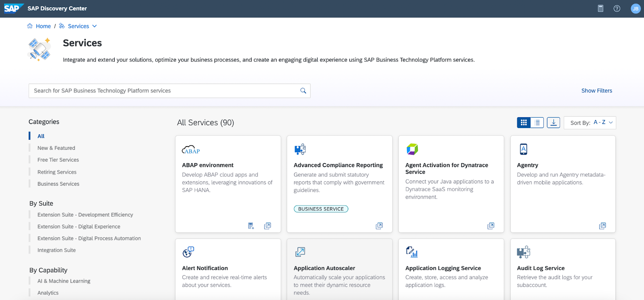644x300 pixels.
Task: Click the ABAP environment description text
Action: click(x=227, y=182)
